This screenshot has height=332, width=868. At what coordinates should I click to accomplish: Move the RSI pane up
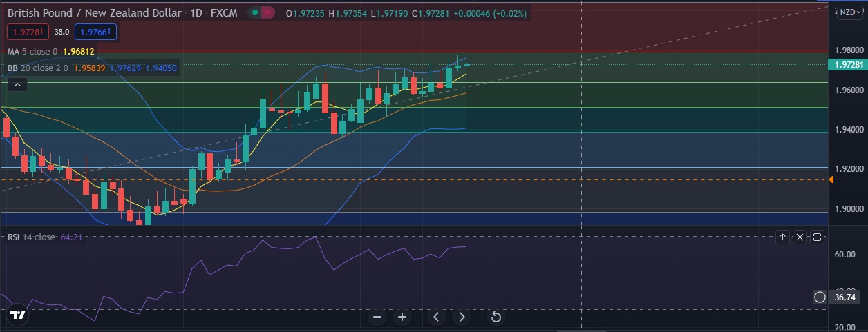click(782, 237)
